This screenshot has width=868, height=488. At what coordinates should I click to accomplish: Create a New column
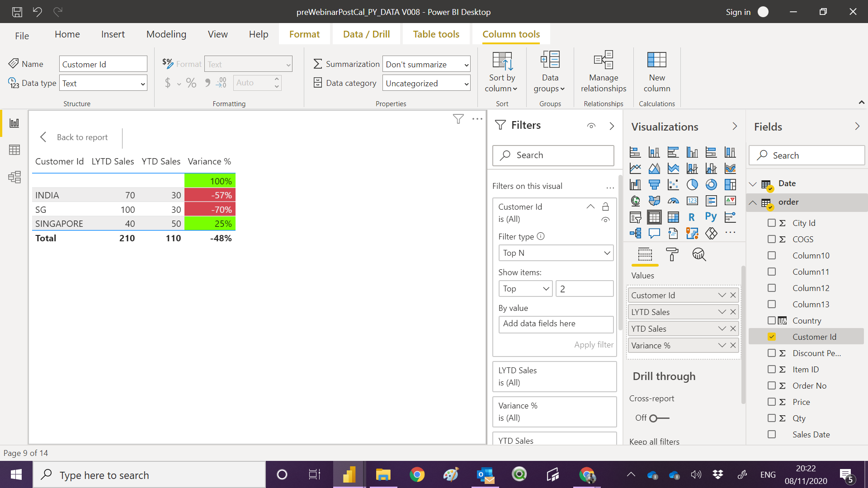tap(656, 72)
